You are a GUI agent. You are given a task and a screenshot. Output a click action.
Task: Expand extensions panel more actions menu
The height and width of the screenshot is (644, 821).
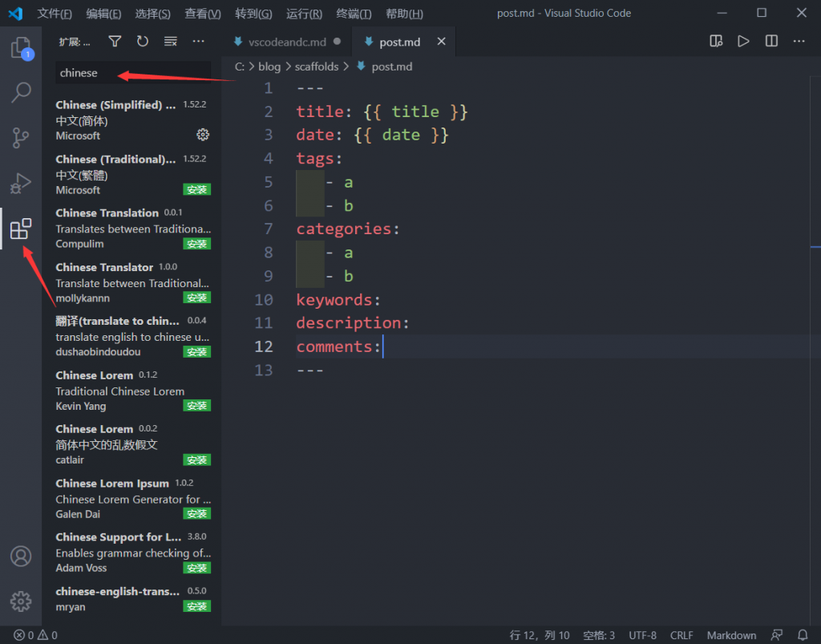point(198,41)
